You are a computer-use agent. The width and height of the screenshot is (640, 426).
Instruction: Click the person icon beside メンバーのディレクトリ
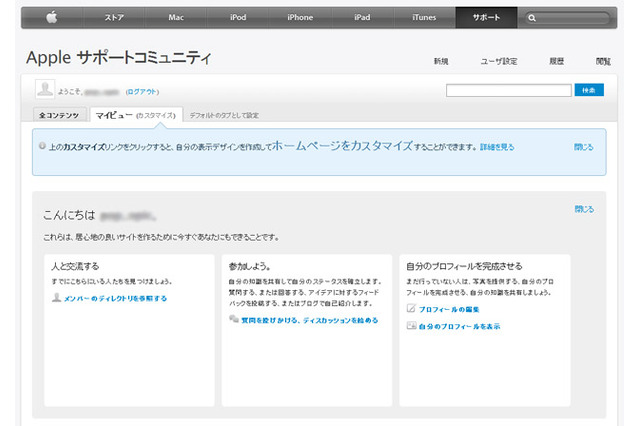56,297
